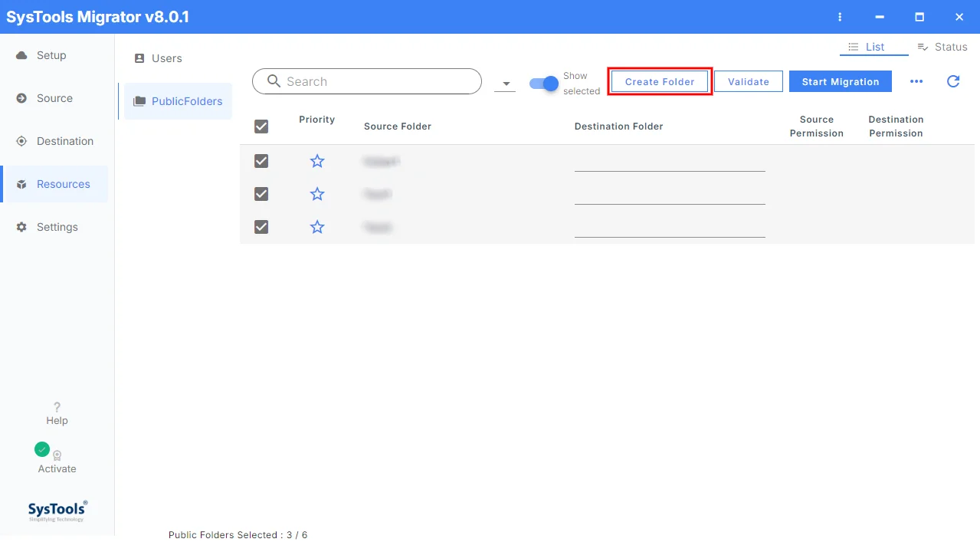Click the Destination Permission column header

click(896, 127)
